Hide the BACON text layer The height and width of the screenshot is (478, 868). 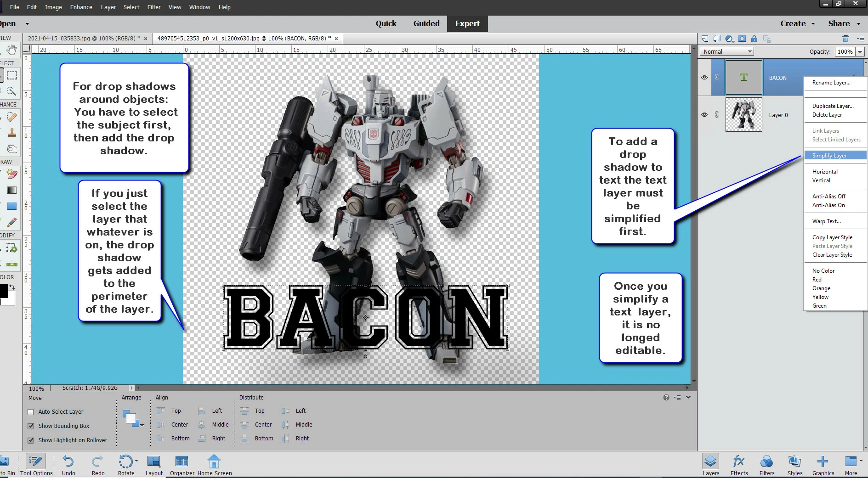(704, 78)
